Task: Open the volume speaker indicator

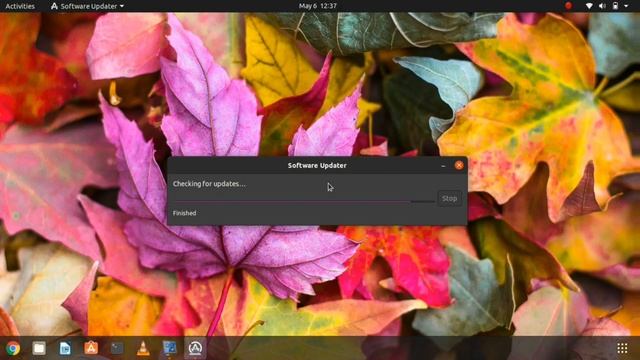Action: coord(602,6)
